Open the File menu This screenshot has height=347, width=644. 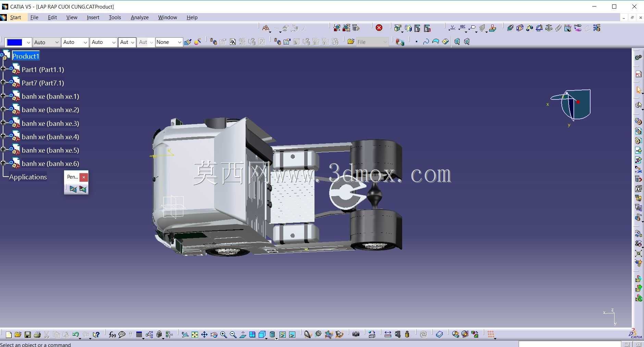pyautogui.click(x=34, y=17)
